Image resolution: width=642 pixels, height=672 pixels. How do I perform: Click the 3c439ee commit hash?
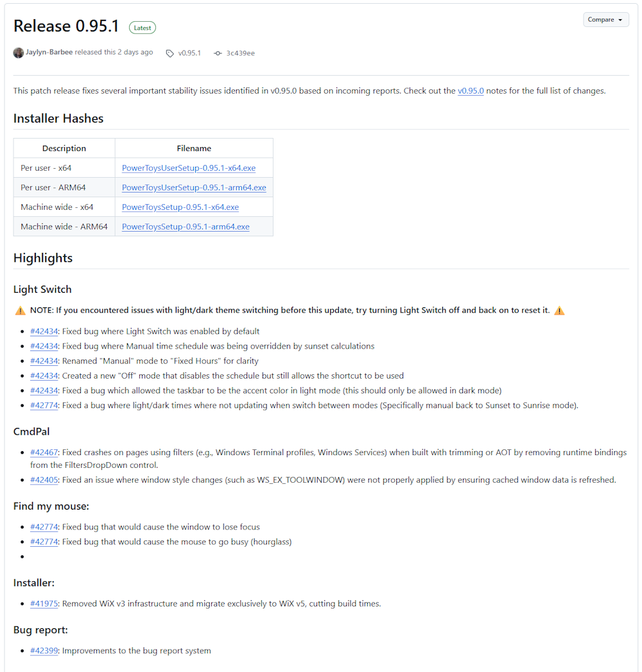(240, 53)
